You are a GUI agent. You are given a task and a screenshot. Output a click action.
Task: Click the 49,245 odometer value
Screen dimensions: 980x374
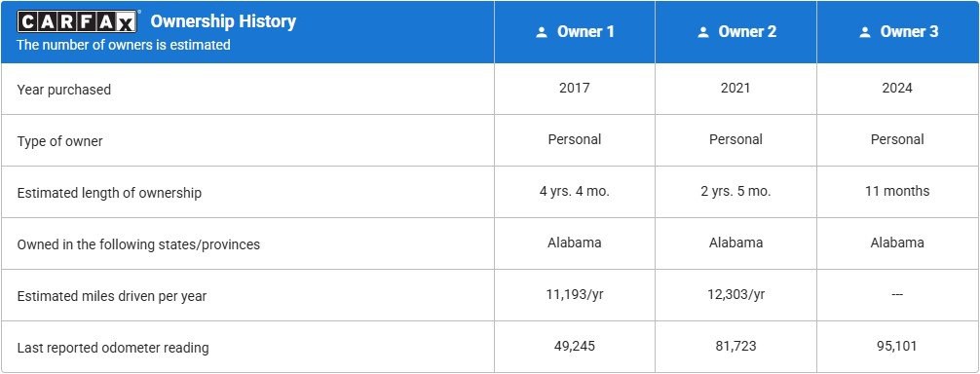(x=575, y=346)
